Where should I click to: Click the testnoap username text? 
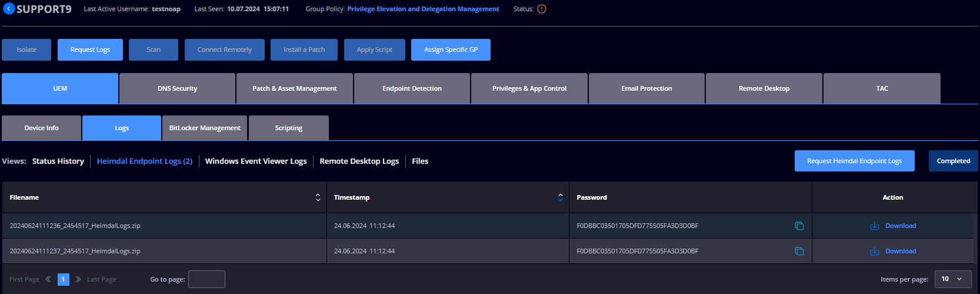point(166,9)
